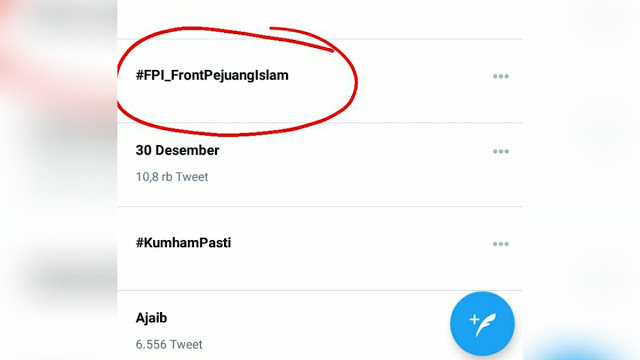Open the 30 Desember trending topic
The image size is (640, 360).
point(178,150)
